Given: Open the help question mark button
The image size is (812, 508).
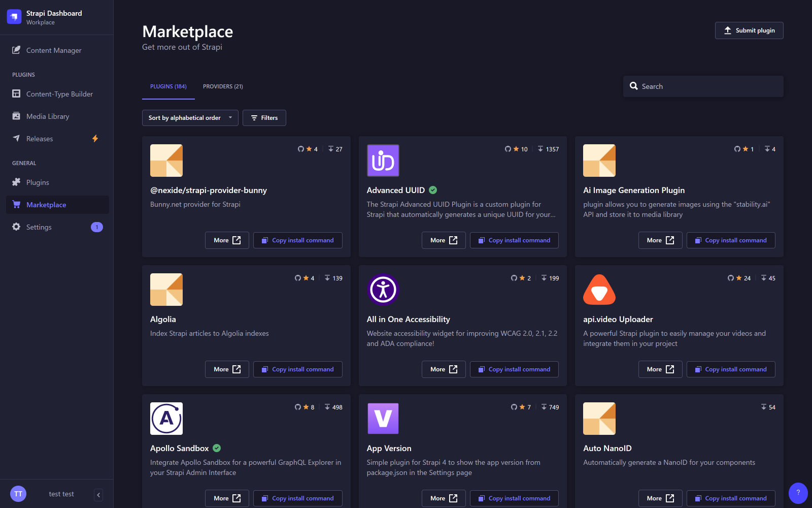Looking at the screenshot, I should tap(798, 493).
